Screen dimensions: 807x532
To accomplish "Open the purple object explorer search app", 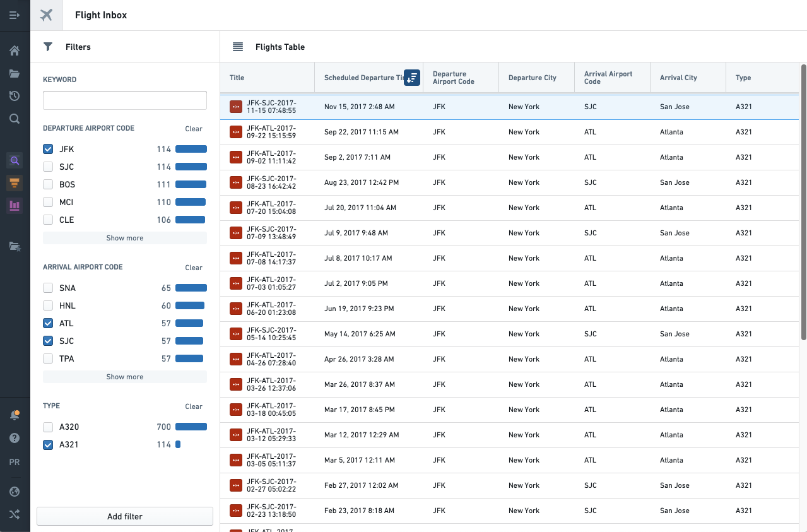I will click(x=15, y=160).
